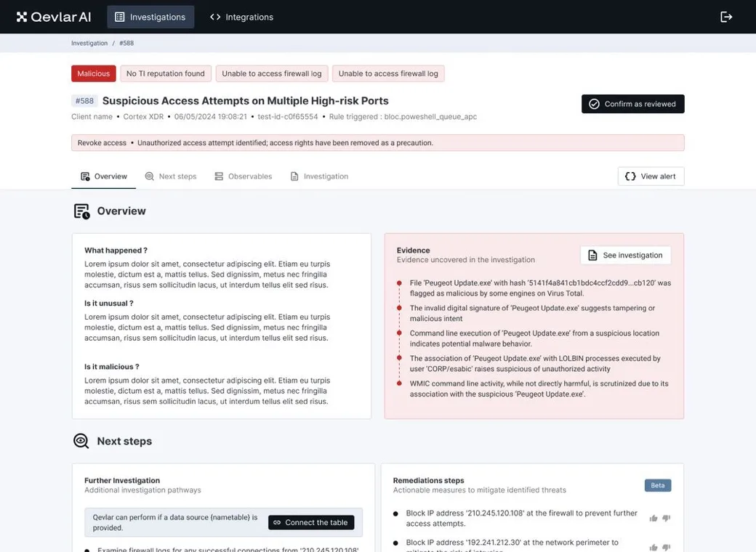Switch to the Next steps tab
The height and width of the screenshot is (552, 756).
point(171,176)
